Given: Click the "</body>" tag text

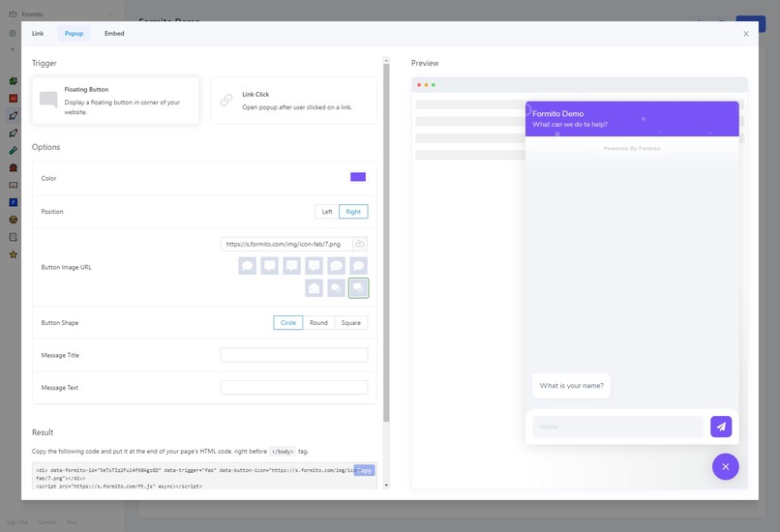Looking at the screenshot, I should (282, 452).
